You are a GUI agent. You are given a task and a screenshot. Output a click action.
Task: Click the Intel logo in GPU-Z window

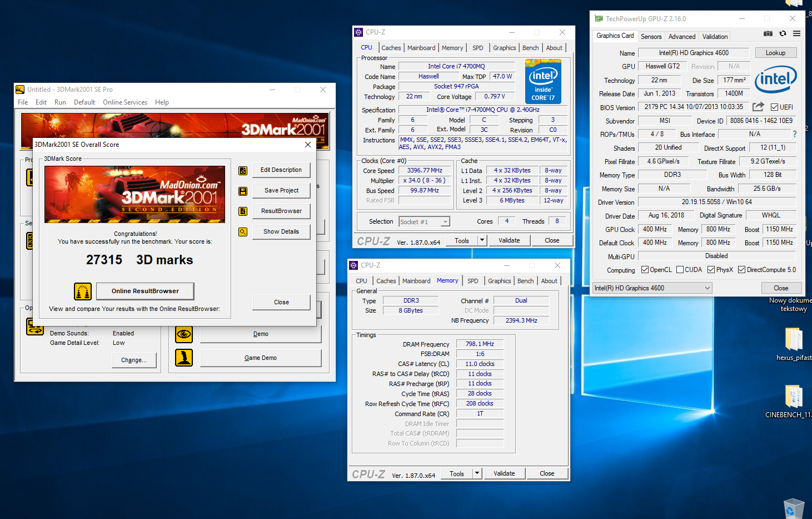776,79
